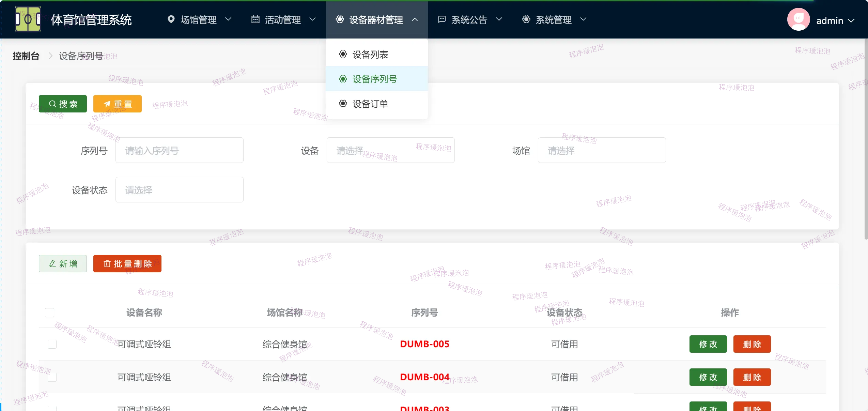Focus the 序列号 text input field
This screenshot has width=868, height=411.
[179, 150]
